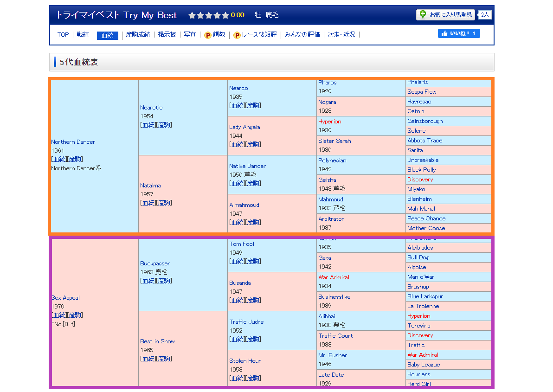Open the Natalma horse link
The width and height of the screenshot is (553, 392).
click(x=150, y=186)
